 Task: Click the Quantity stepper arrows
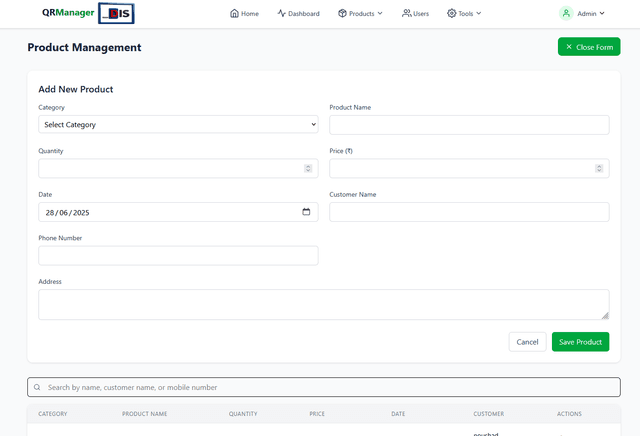click(308, 168)
